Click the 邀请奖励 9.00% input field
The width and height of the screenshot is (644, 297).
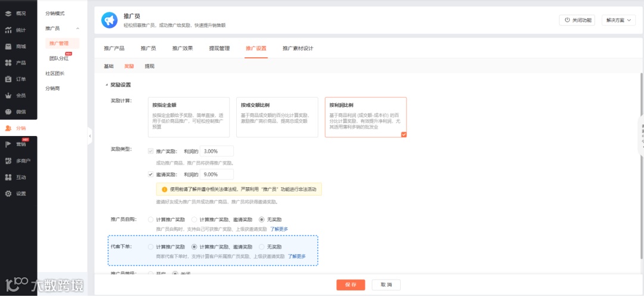[216, 174]
